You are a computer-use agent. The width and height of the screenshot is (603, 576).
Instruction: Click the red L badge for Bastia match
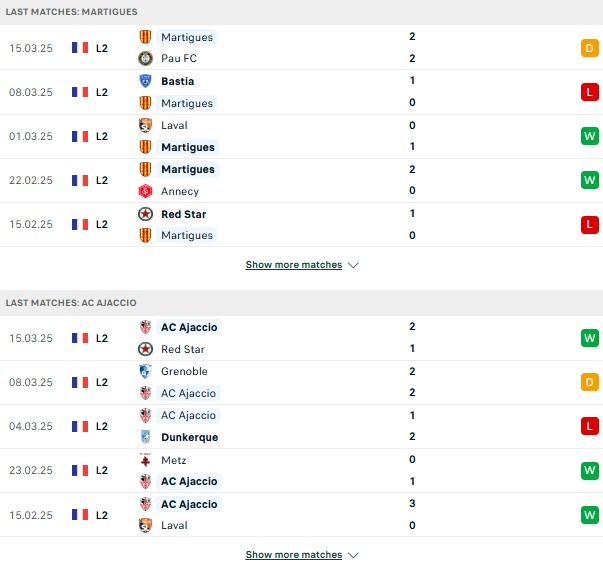pyautogui.click(x=590, y=92)
